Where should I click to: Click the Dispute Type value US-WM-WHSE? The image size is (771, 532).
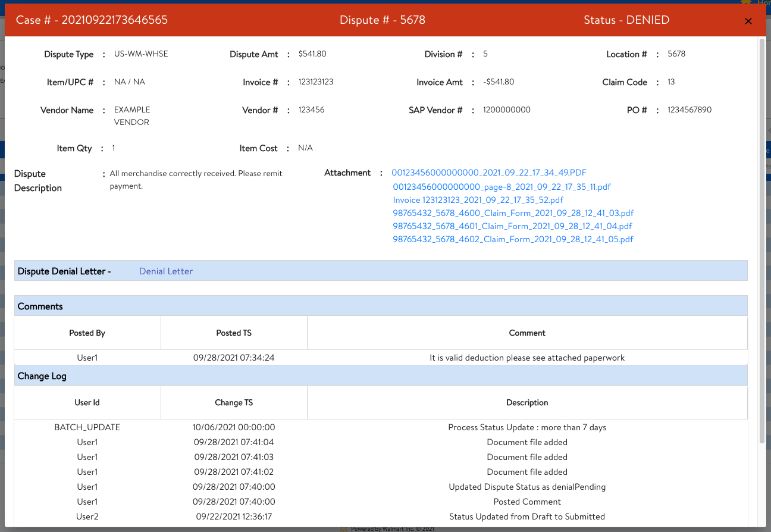(x=141, y=54)
